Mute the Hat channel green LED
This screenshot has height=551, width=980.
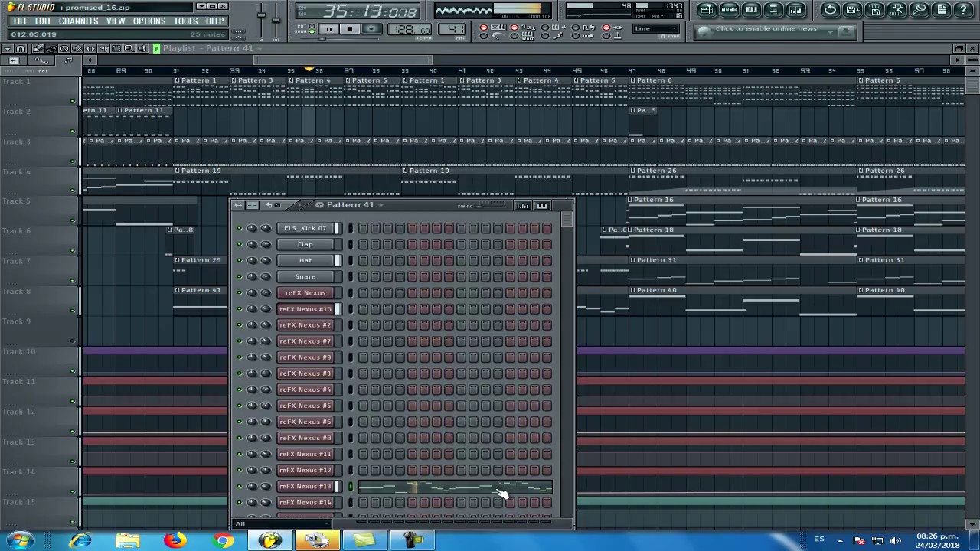tap(239, 260)
